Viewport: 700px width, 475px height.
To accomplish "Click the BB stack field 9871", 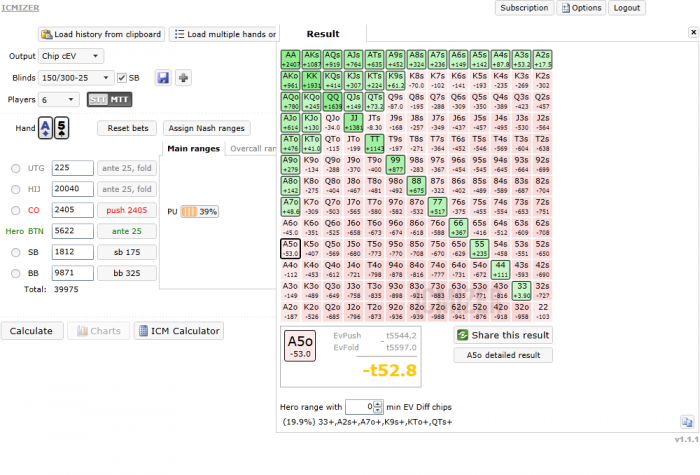I will [x=72, y=273].
